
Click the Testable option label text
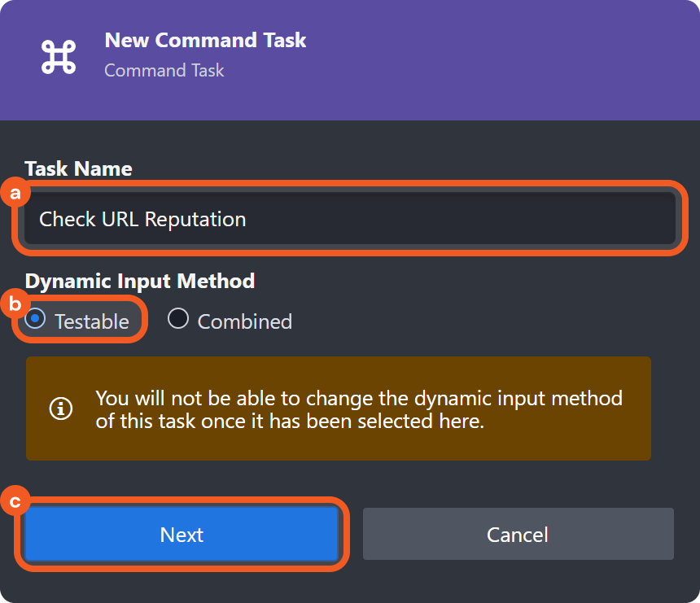(91, 321)
